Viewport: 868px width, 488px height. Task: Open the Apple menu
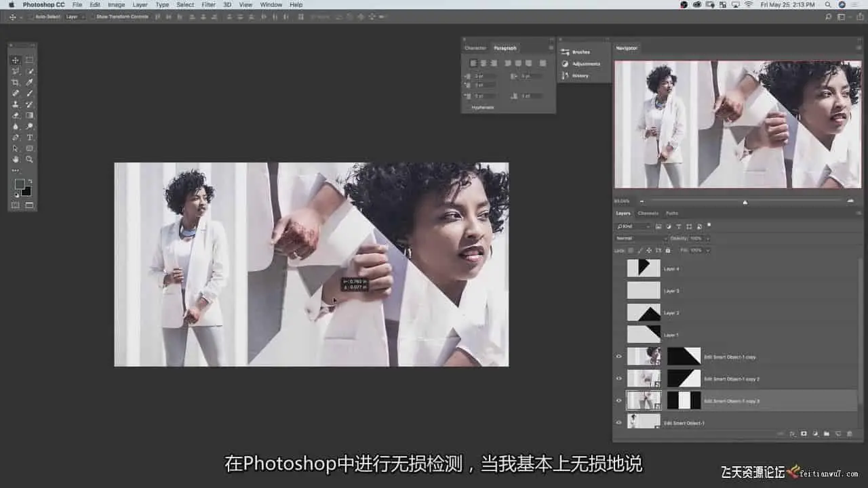(x=11, y=5)
